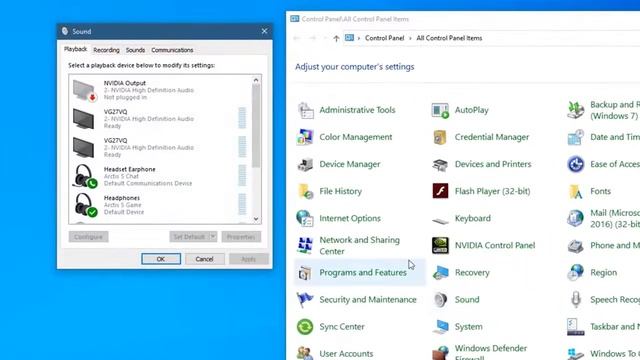Screen dimensions: 640x360
Task: Open Fonts icon
Action: 576,191
